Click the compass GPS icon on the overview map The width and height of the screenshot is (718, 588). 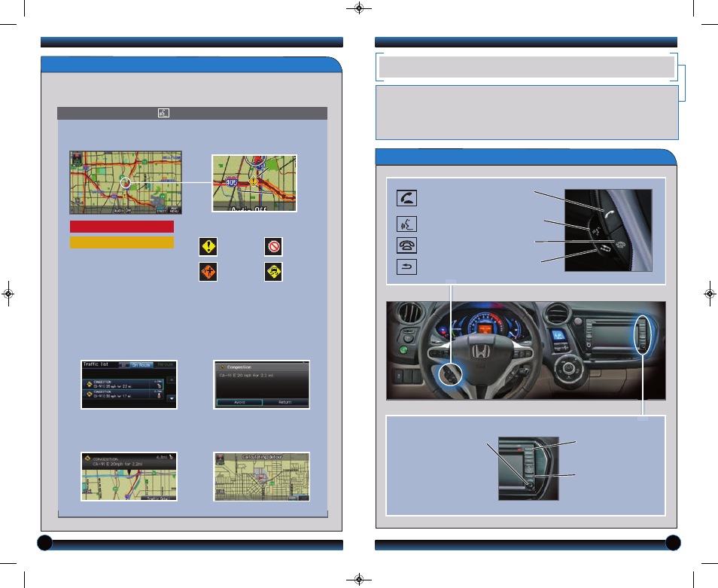pyautogui.click(x=77, y=158)
